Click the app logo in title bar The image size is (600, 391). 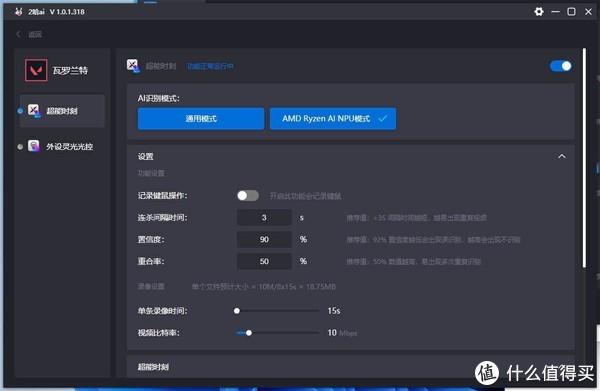18,12
